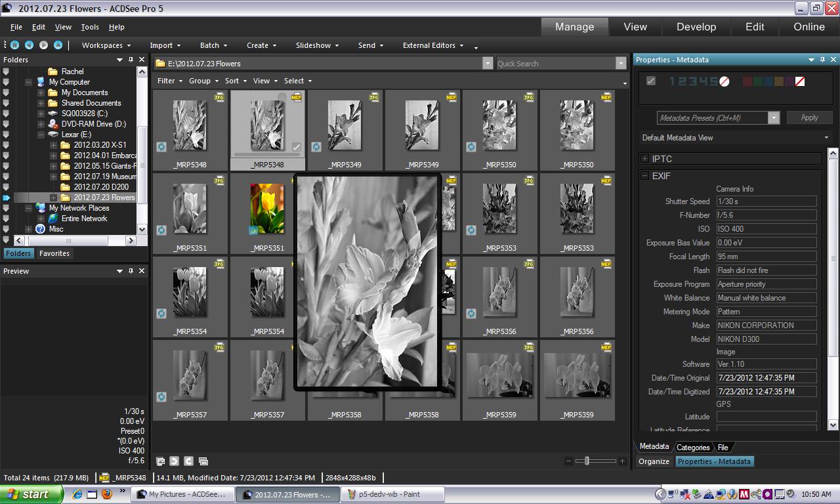Toggle Easy-Select indicator beside My Computer
The image size is (840, 504).
(x=6, y=82)
